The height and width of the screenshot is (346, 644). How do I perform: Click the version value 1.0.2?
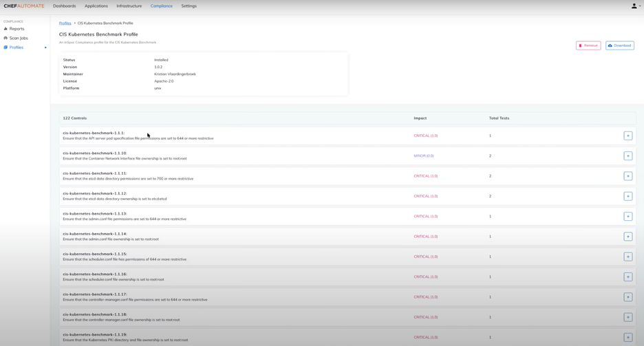158,67
